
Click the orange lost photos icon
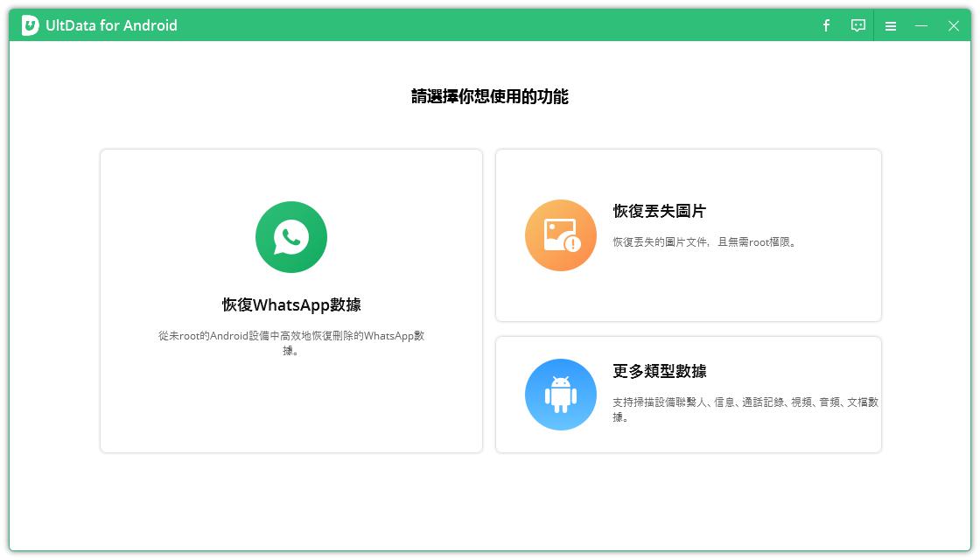click(561, 235)
